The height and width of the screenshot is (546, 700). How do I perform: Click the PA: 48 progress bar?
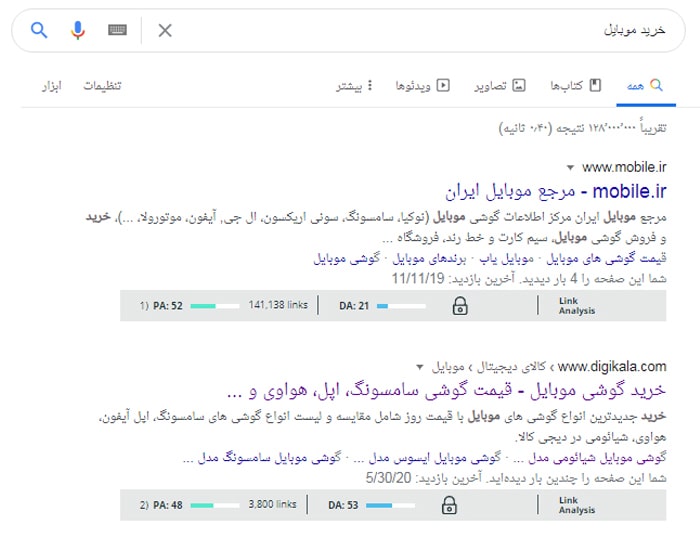pos(215,505)
